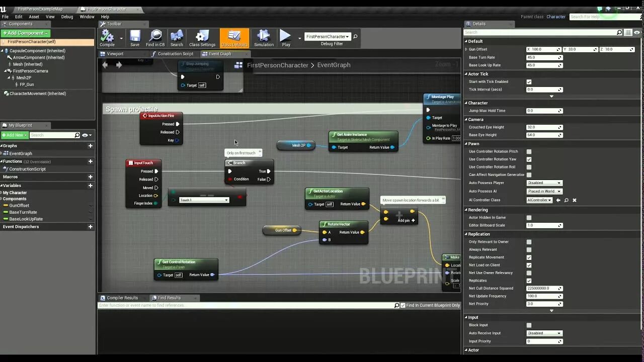Toggle Actor Hidden In Game checkbox
The image size is (644, 362).
coord(529,218)
